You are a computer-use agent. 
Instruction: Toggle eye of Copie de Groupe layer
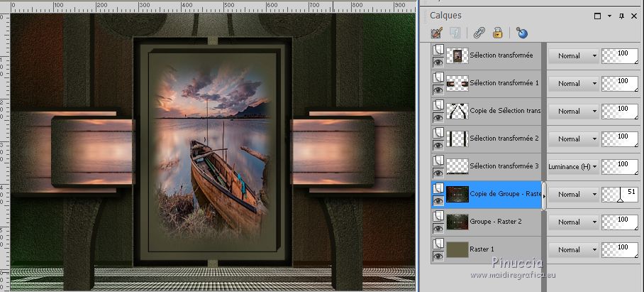point(438,200)
